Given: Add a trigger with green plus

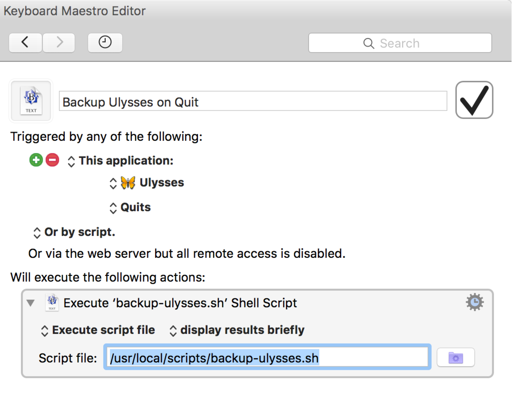Looking at the screenshot, I should point(36,160).
